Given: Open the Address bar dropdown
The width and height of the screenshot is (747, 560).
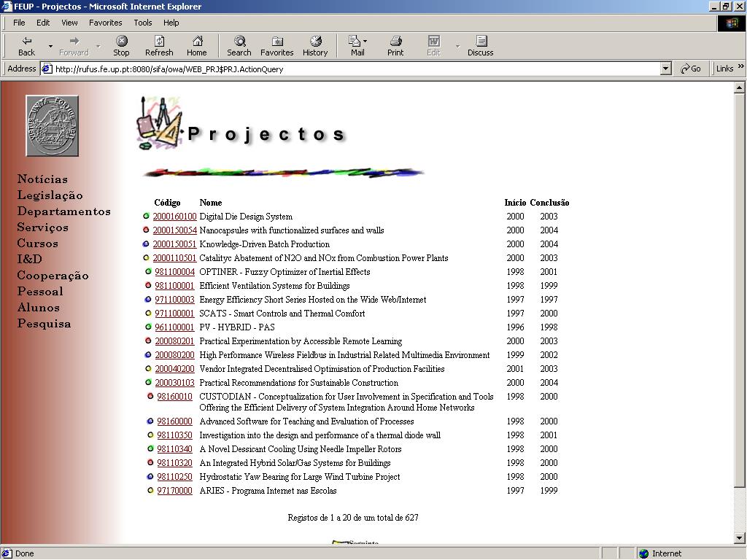Looking at the screenshot, I should point(666,69).
